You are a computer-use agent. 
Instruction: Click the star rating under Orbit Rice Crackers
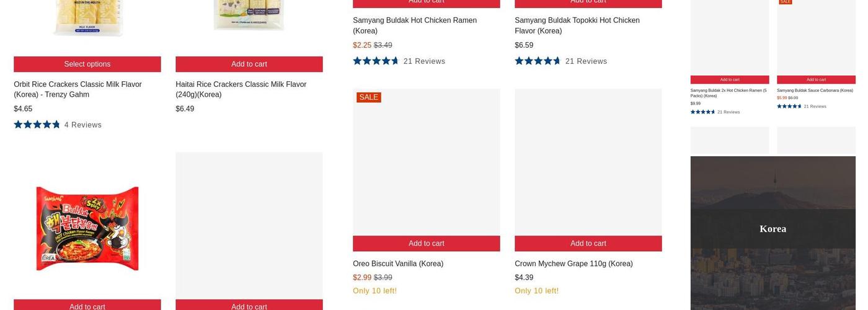tap(37, 125)
